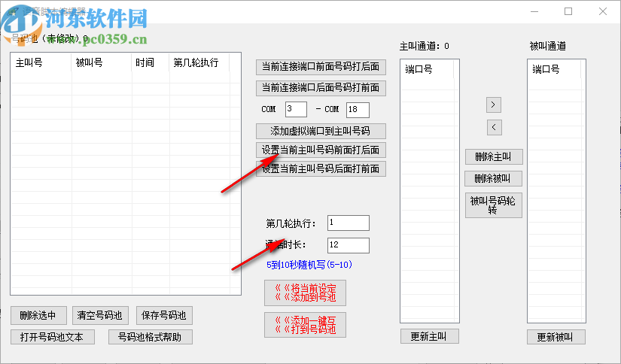Screen dimensions: 621x364
Task: Click 删除主叫 button
Action: coord(494,157)
